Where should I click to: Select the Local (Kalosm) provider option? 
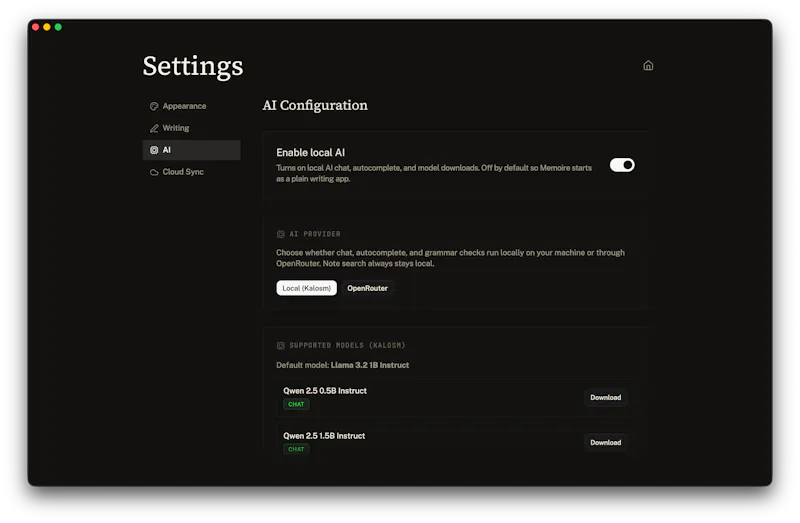307,288
